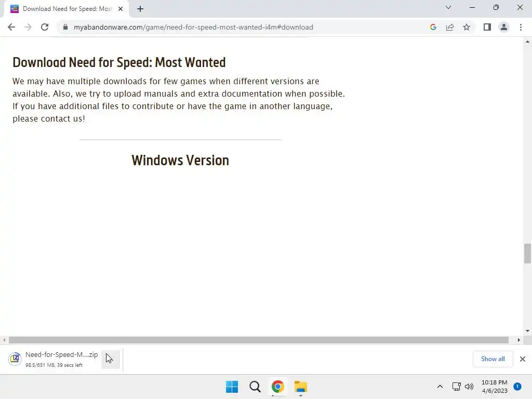Click the volume icon in system tray
Image resolution: width=532 pixels, height=399 pixels.
tap(469, 387)
